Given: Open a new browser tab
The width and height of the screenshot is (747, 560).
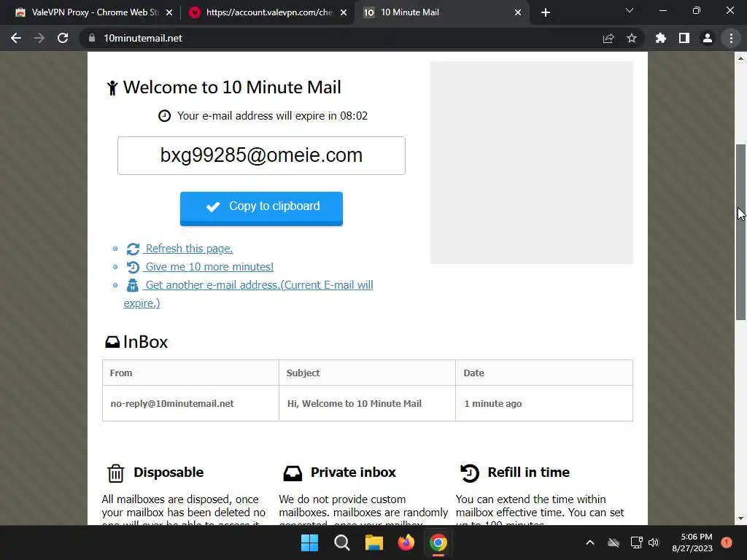Looking at the screenshot, I should (x=546, y=12).
